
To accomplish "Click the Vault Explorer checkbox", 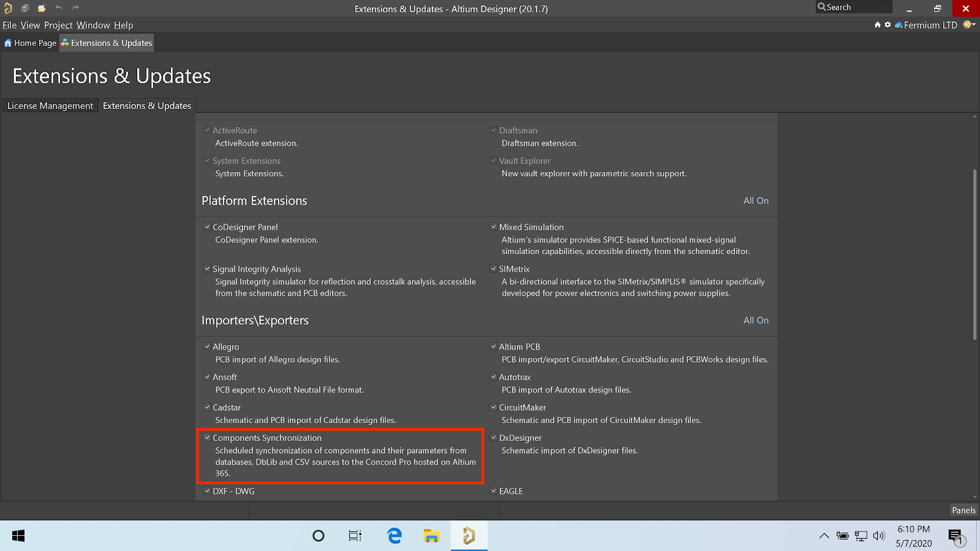I will click(494, 160).
